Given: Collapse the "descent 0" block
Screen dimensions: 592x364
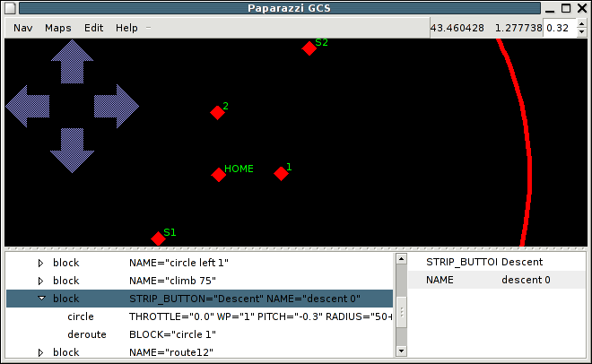Looking at the screenshot, I should pos(41,299).
